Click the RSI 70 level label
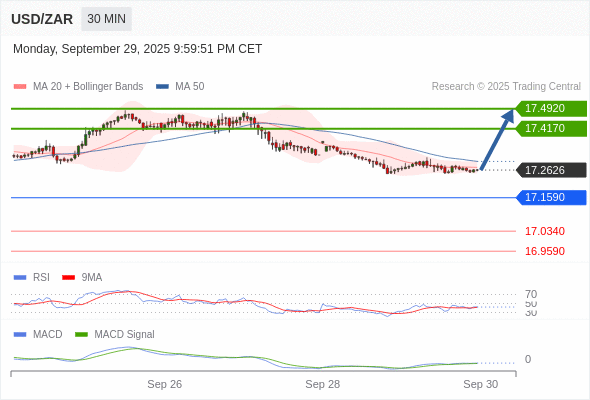Screen dimensions: 590x400 (x=531, y=294)
